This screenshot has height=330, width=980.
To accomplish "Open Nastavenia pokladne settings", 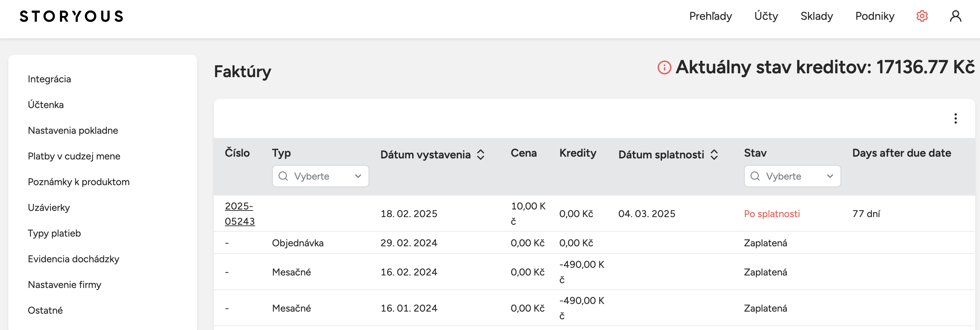I will [73, 131].
